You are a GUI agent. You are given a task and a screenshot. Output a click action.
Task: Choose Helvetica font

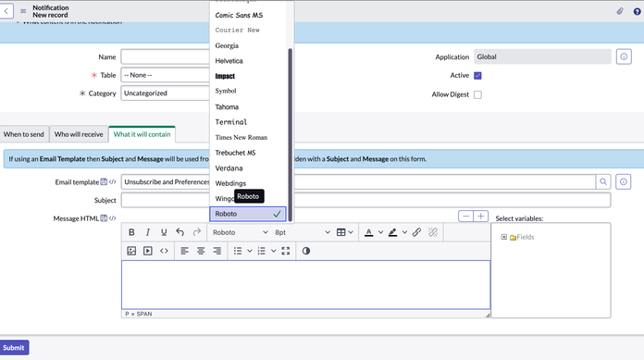[x=248, y=61]
